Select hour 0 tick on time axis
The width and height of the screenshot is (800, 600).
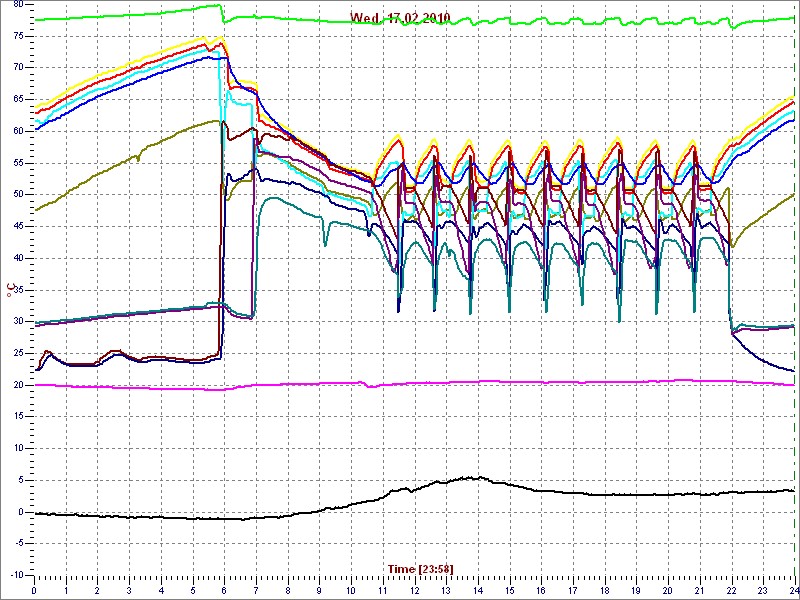[x=34, y=591]
